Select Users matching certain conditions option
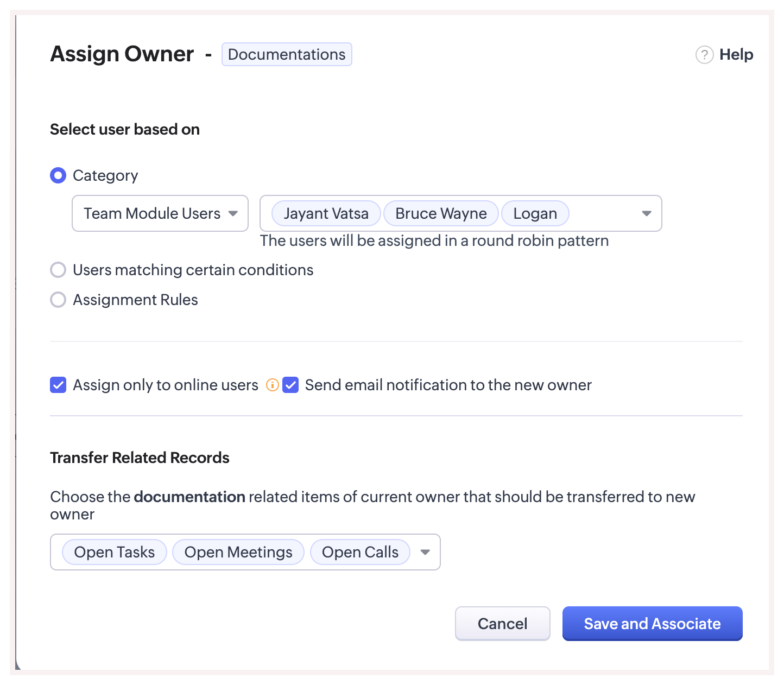 [58, 270]
